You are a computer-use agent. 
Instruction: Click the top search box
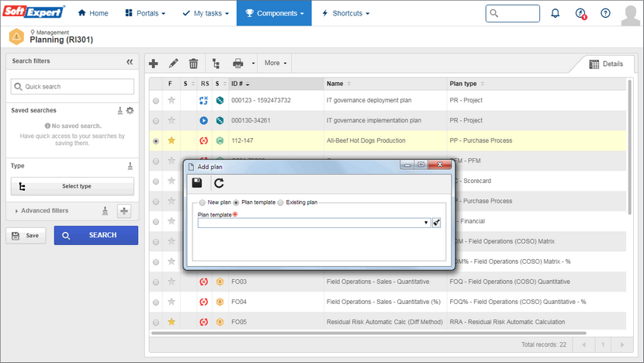tap(513, 13)
